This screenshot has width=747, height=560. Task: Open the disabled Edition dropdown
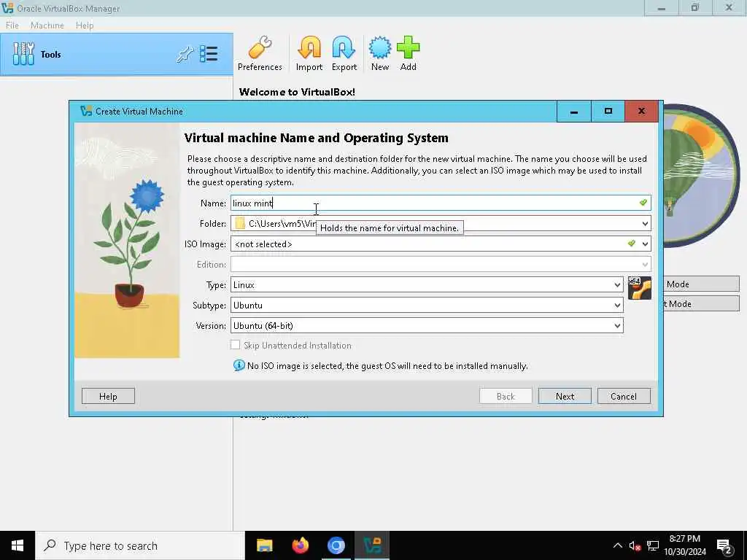[x=441, y=264]
